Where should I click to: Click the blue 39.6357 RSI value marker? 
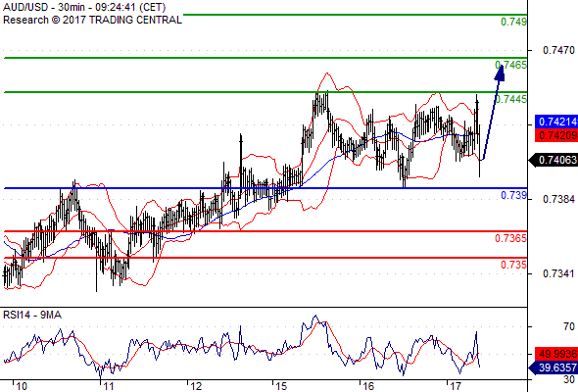554,367
